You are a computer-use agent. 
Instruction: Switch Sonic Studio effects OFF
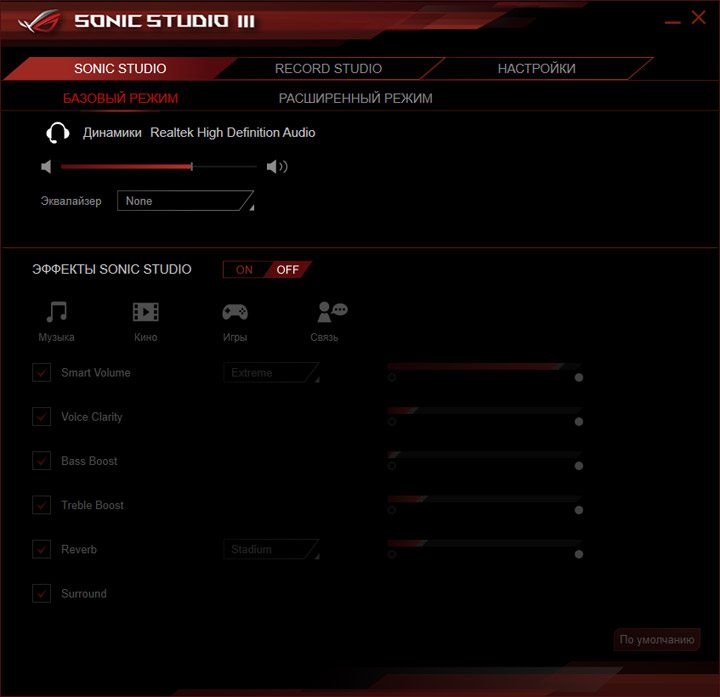287,270
